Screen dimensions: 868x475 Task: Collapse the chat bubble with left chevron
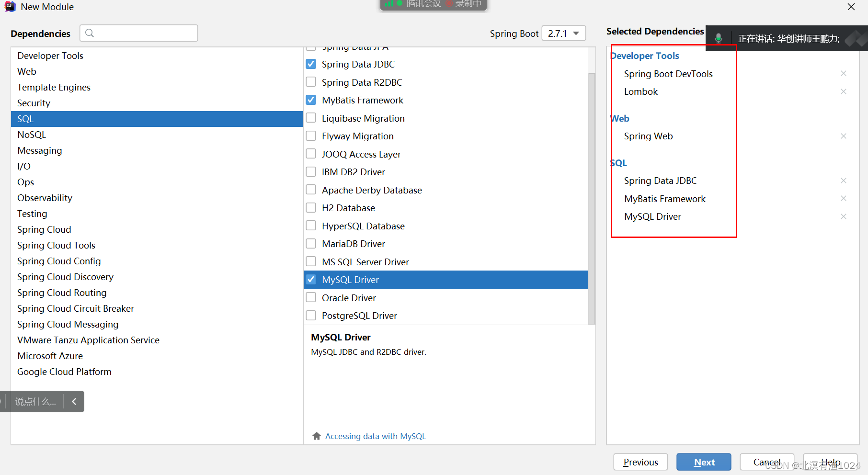coord(74,401)
